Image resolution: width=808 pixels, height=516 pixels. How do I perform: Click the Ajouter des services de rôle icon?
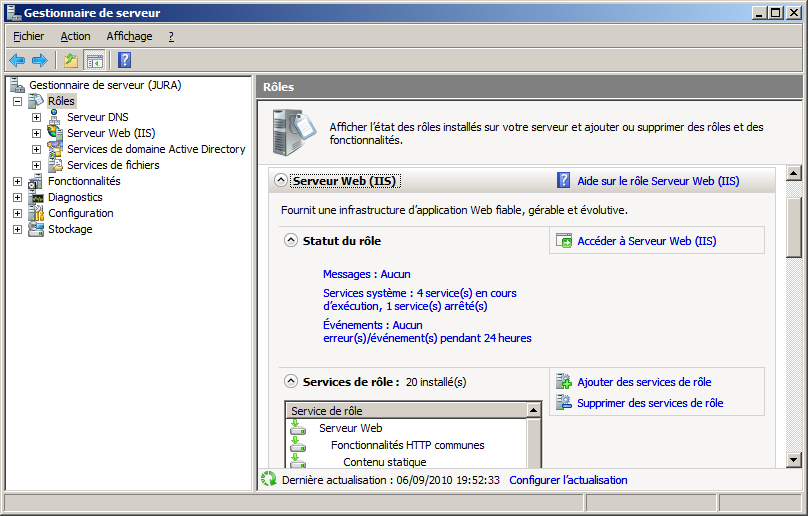(x=564, y=382)
